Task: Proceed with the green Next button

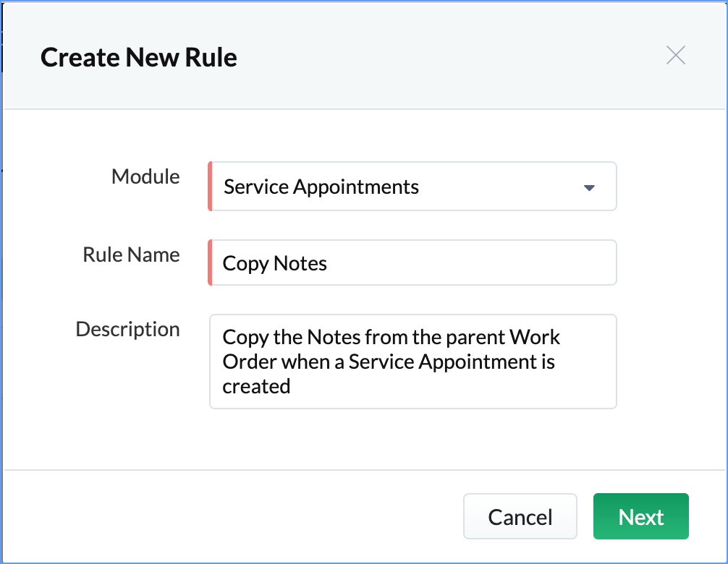Action: click(640, 517)
